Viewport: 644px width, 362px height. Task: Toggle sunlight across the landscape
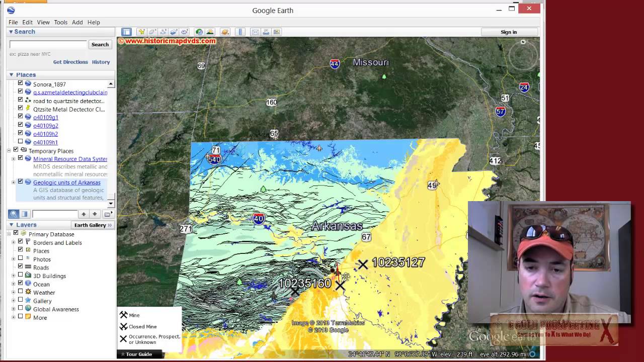[x=210, y=32]
